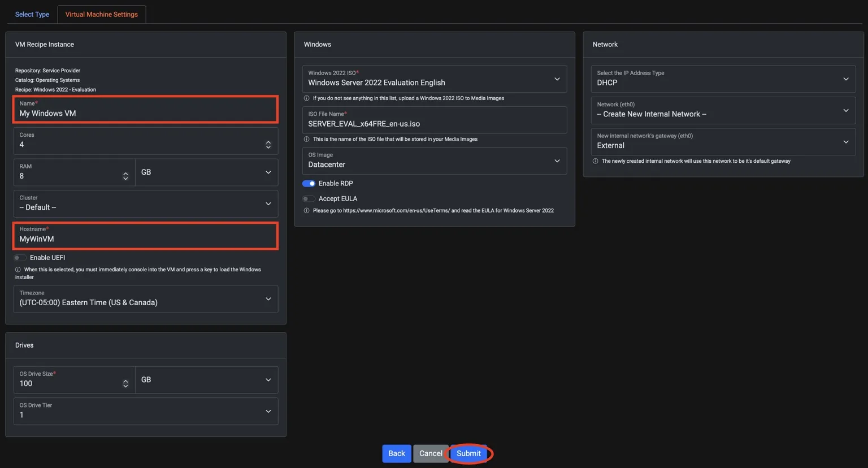Image resolution: width=868 pixels, height=468 pixels.
Task: Open the Virtual Machine Settings tab
Action: (x=101, y=14)
